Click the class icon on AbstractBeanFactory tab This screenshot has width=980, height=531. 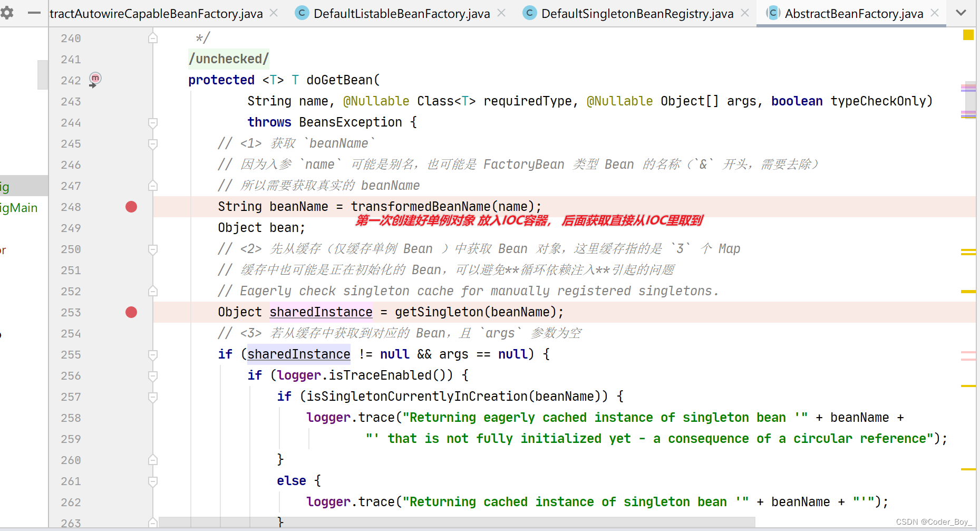773,13
